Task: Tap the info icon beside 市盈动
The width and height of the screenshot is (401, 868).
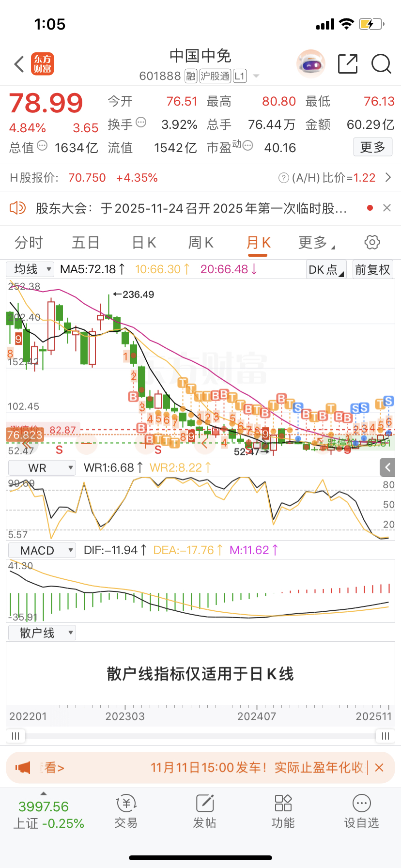Action: coord(247,145)
